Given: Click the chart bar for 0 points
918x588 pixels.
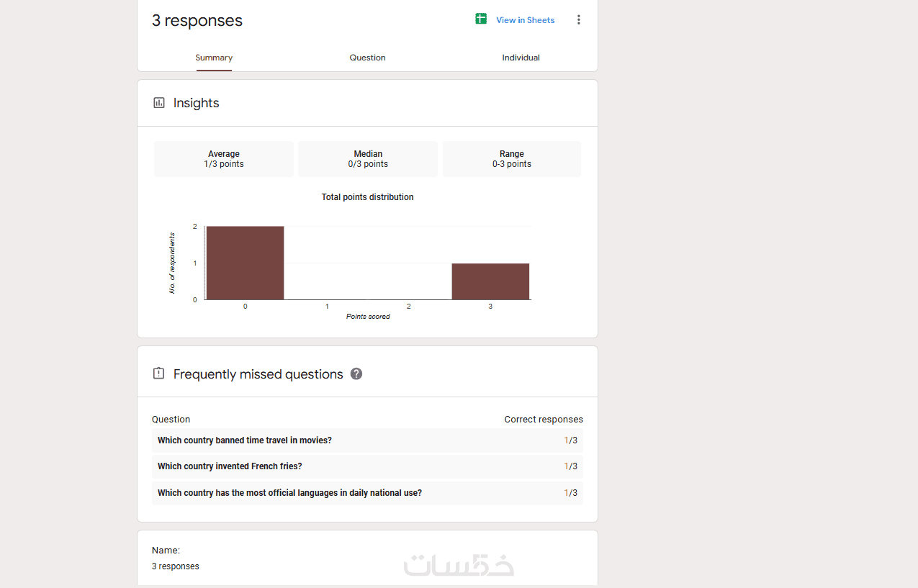Looking at the screenshot, I should click(245, 263).
